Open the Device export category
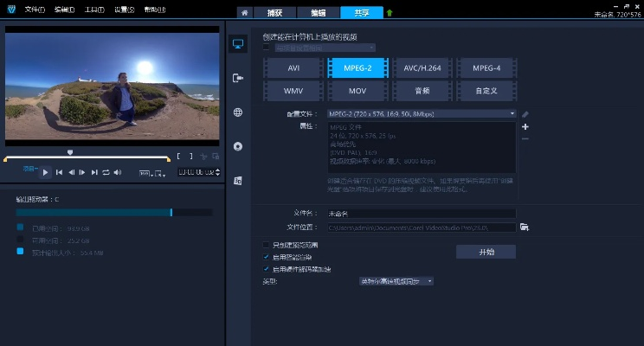Screen dimensions: 644x346 coord(238,78)
